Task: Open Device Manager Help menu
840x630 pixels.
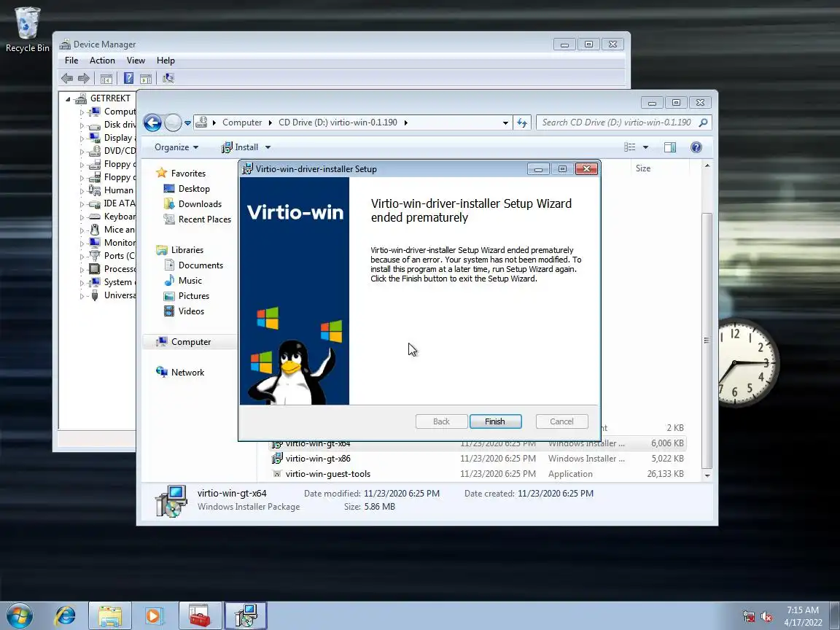Action: click(166, 61)
